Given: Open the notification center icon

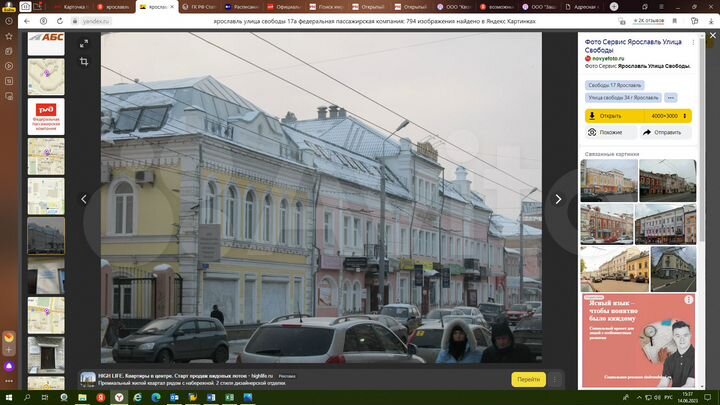Looking at the screenshot, I should (x=708, y=397).
